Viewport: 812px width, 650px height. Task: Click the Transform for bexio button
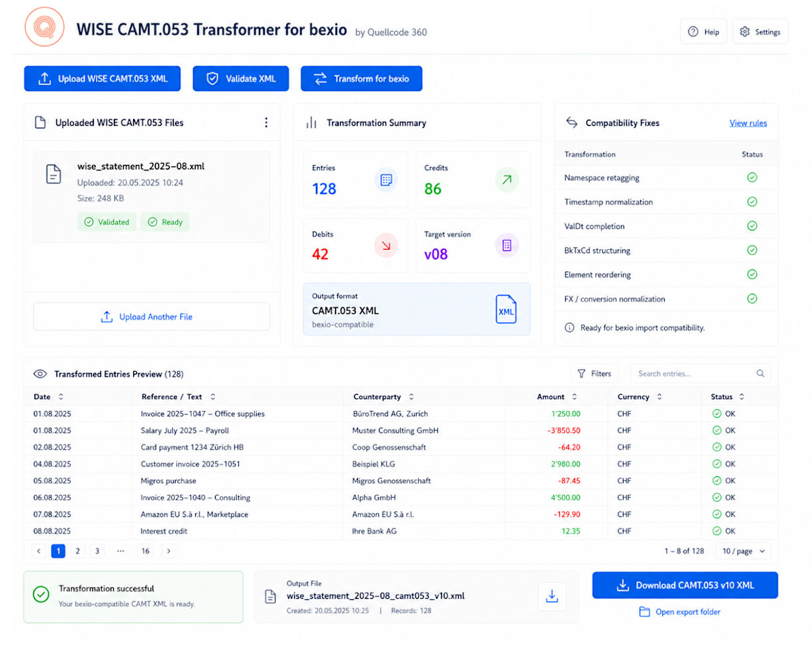(361, 79)
